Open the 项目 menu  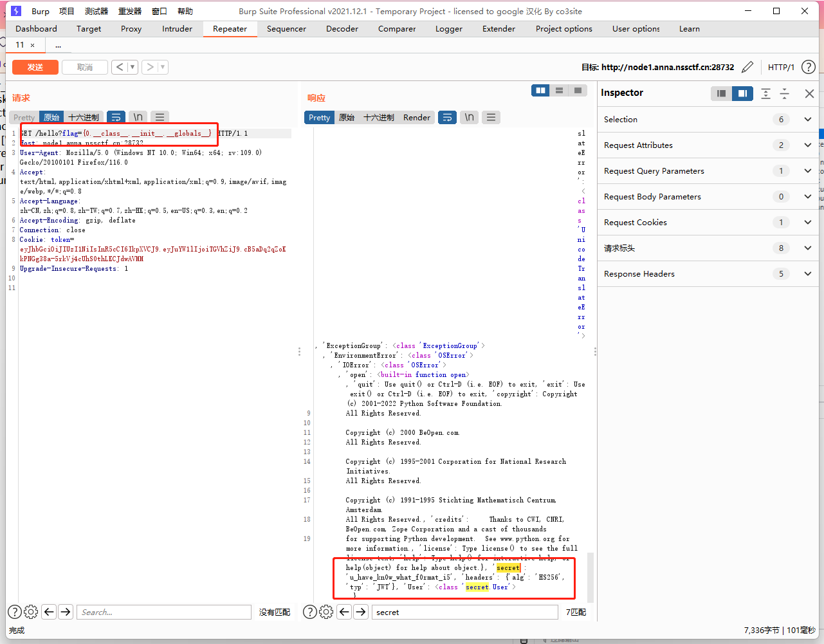point(67,11)
